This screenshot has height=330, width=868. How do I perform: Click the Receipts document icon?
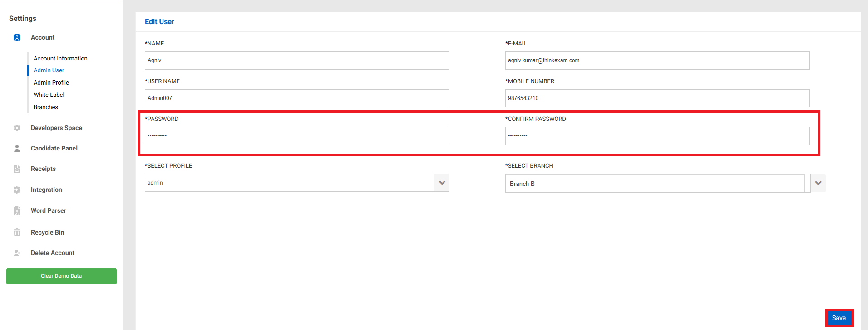point(17,169)
